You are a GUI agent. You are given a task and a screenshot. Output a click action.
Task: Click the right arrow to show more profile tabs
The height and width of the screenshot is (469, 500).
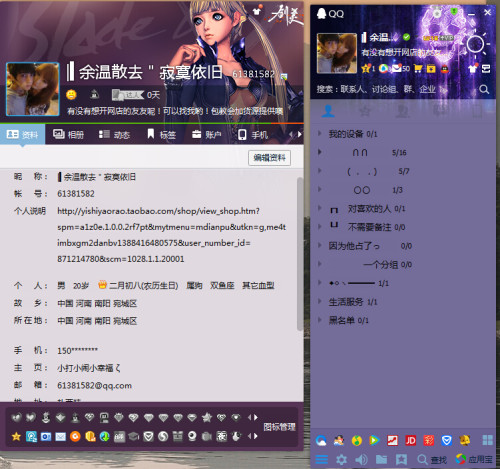pos(299,134)
